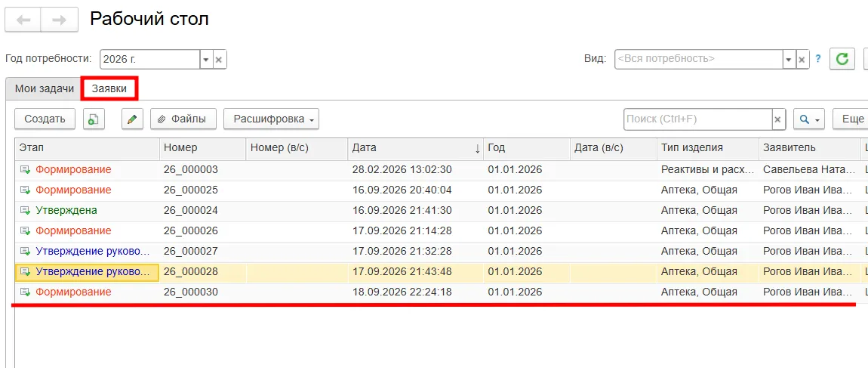Clear the Год потребности value with X
This screenshot has height=368, width=868.
[x=219, y=59]
